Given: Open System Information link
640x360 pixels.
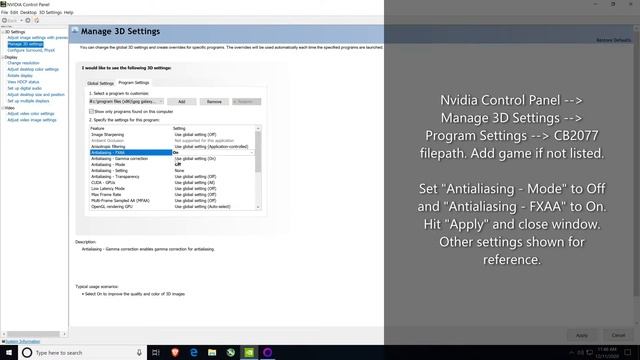Looking at the screenshot, I should 22,341.
